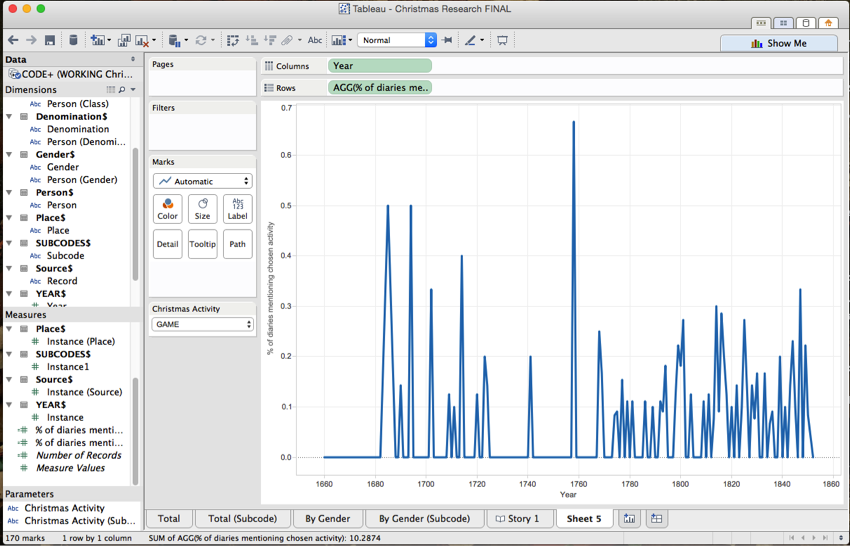Click the New worksheet tab icon

(629, 518)
